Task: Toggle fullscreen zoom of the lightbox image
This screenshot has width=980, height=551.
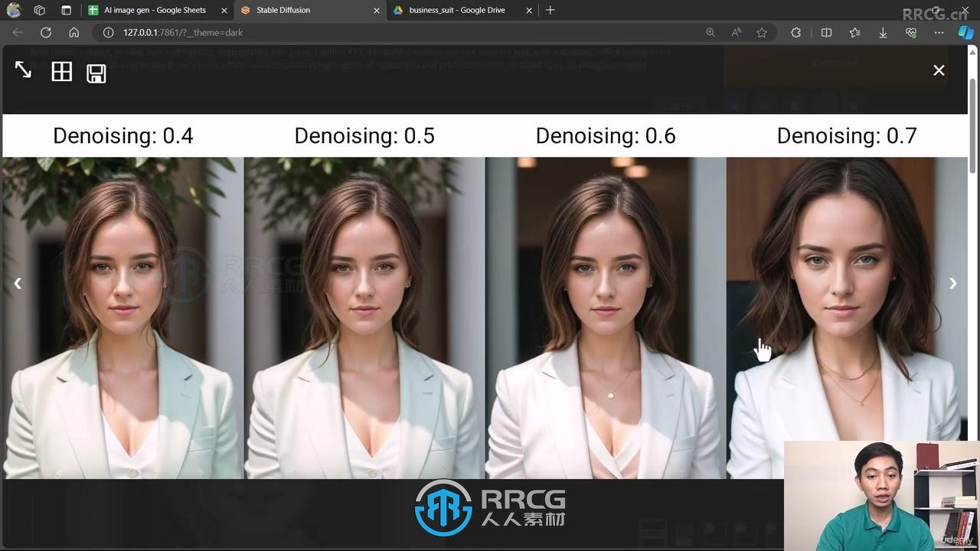Action: coord(23,70)
